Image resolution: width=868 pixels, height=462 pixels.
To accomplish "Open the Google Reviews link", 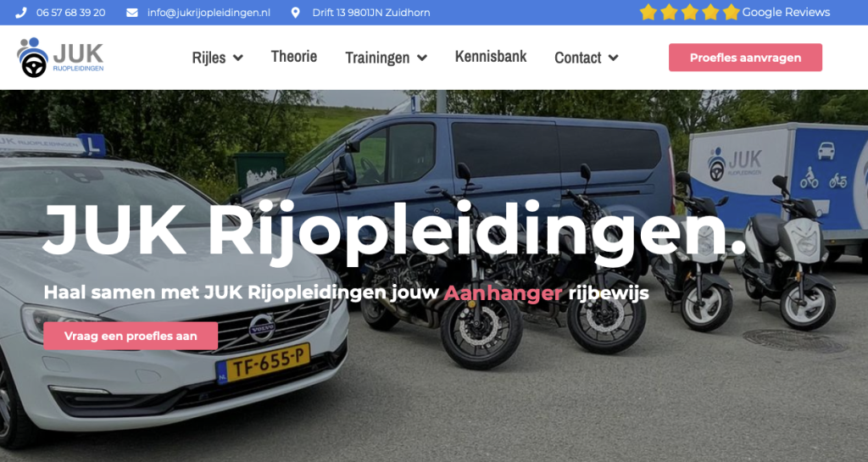I will (x=786, y=12).
